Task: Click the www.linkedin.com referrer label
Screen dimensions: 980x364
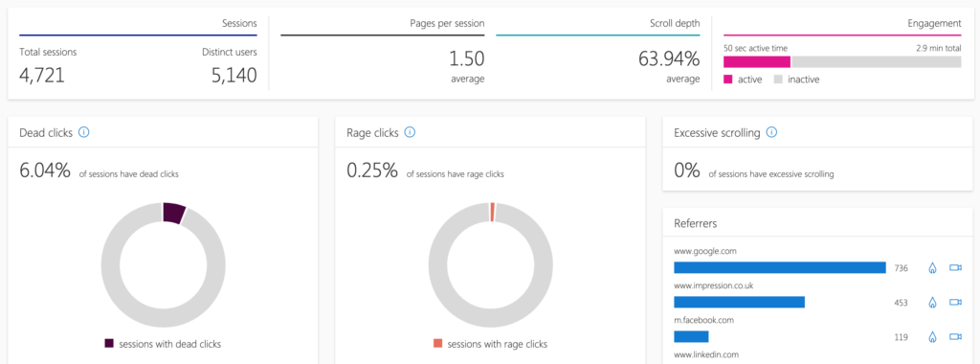Action: click(707, 354)
